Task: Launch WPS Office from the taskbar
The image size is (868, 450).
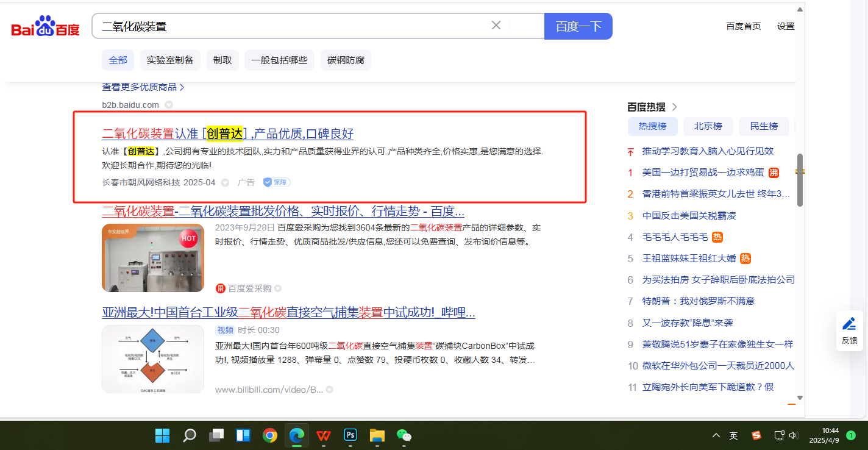Action: pyautogui.click(x=324, y=435)
